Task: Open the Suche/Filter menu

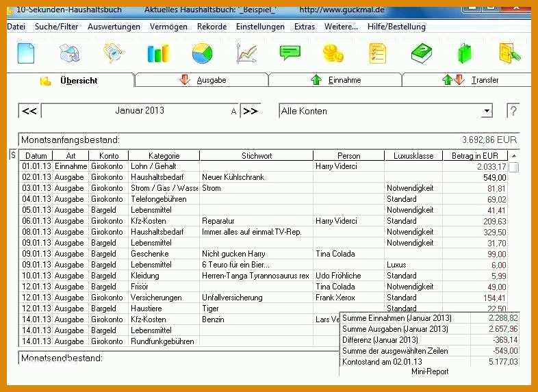Action: click(x=56, y=27)
